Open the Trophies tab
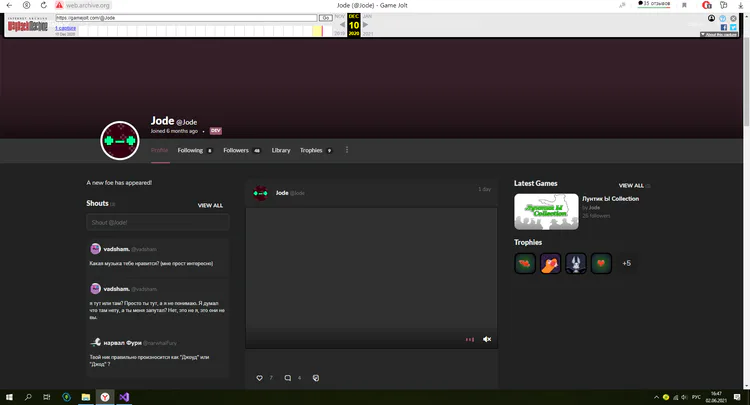The image size is (750, 405). coord(316,150)
